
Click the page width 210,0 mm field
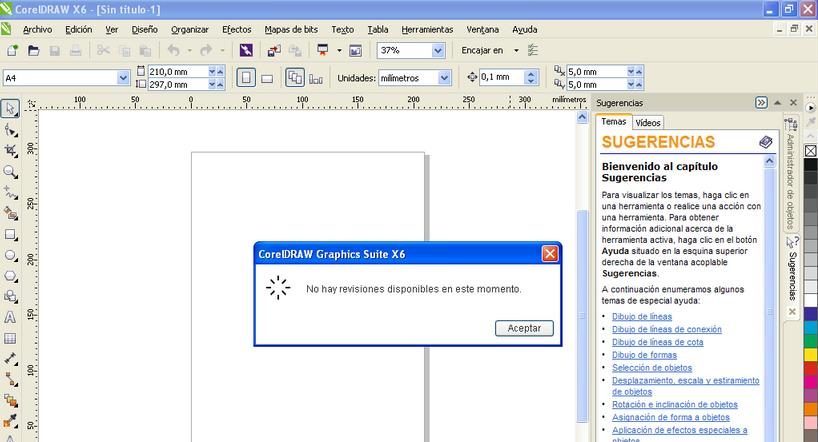tap(178, 71)
